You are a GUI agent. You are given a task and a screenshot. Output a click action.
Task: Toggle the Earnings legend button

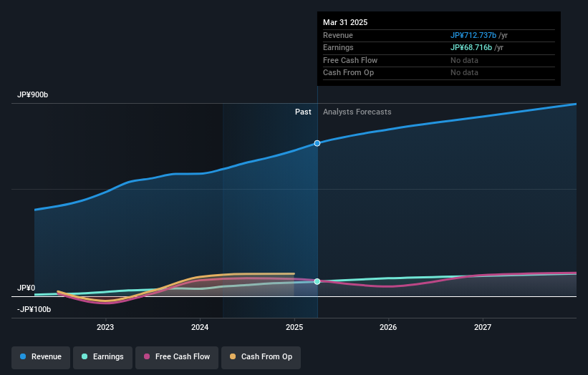pos(102,357)
